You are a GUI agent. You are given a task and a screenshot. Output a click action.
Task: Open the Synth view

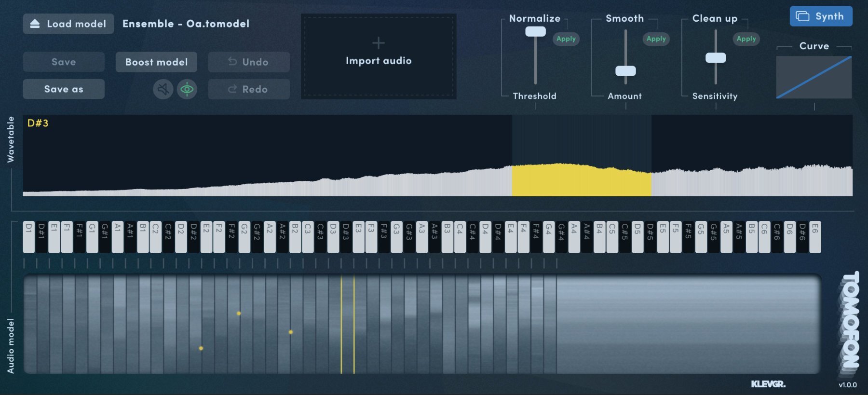tap(821, 16)
